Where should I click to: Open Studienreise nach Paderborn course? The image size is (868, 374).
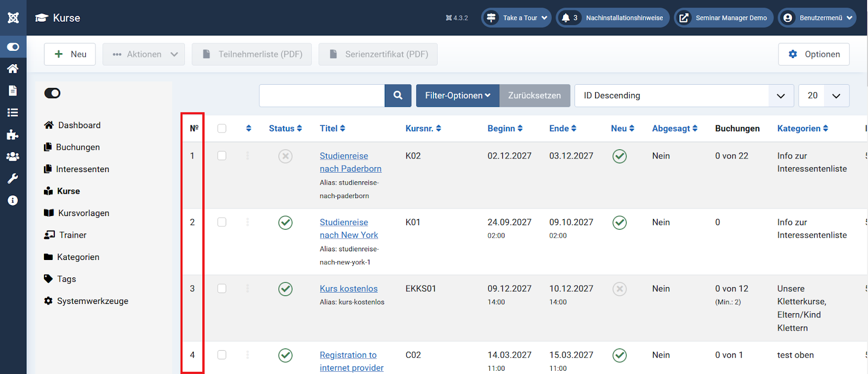click(350, 162)
